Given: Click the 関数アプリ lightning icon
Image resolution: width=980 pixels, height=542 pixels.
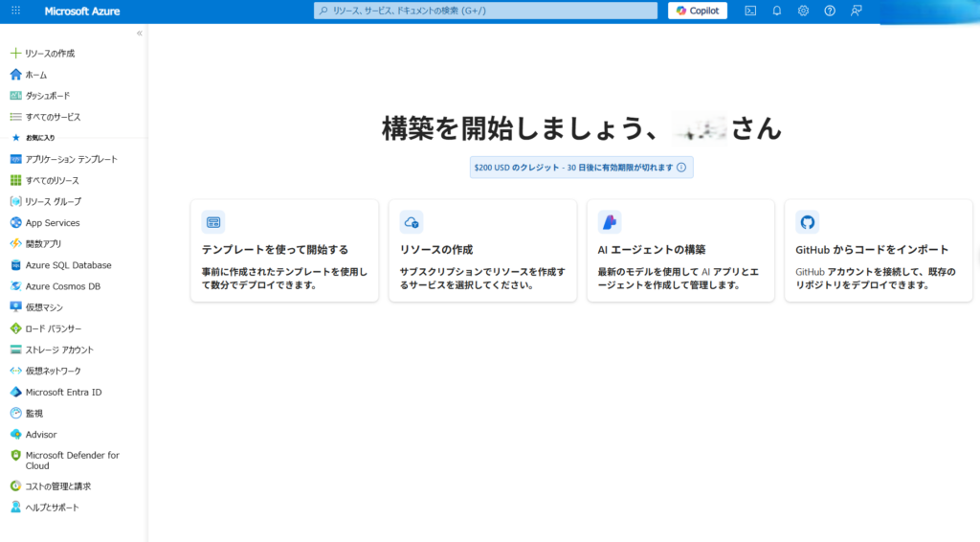Looking at the screenshot, I should [x=15, y=244].
